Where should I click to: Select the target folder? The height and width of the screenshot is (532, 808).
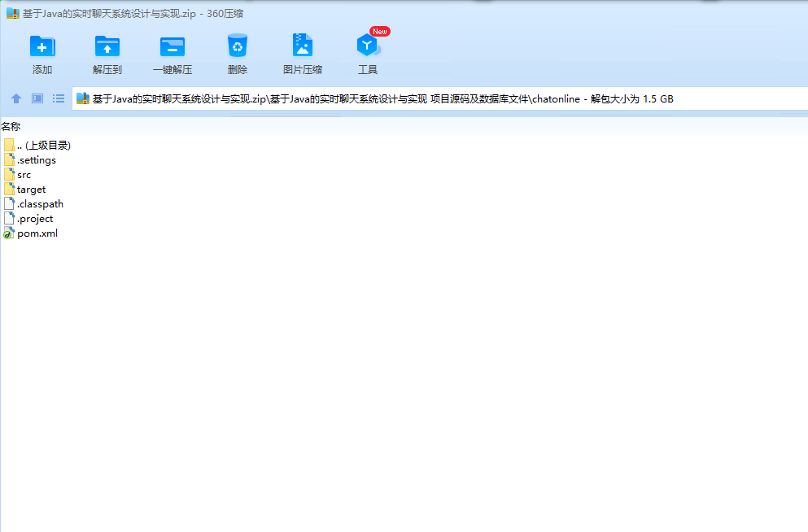point(24,190)
